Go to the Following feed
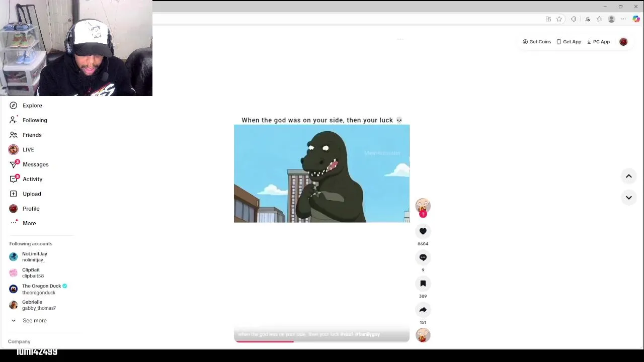644x362 pixels. (35, 120)
